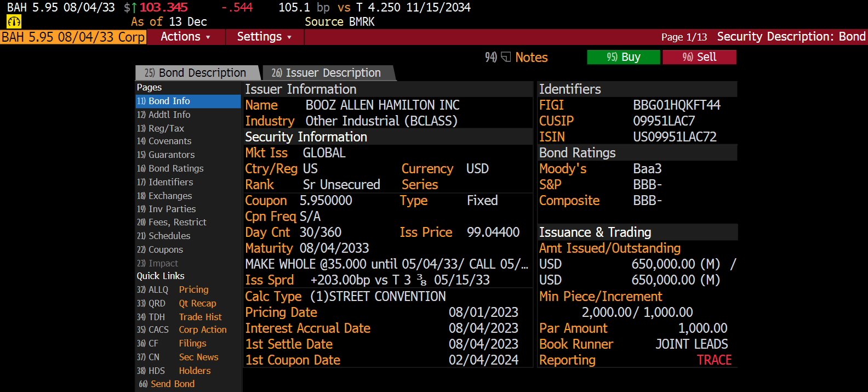Click the issuer name BOOZ ALLEN HAMILTON INC
Viewport: 868px width, 392px height.
click(382, 105)
